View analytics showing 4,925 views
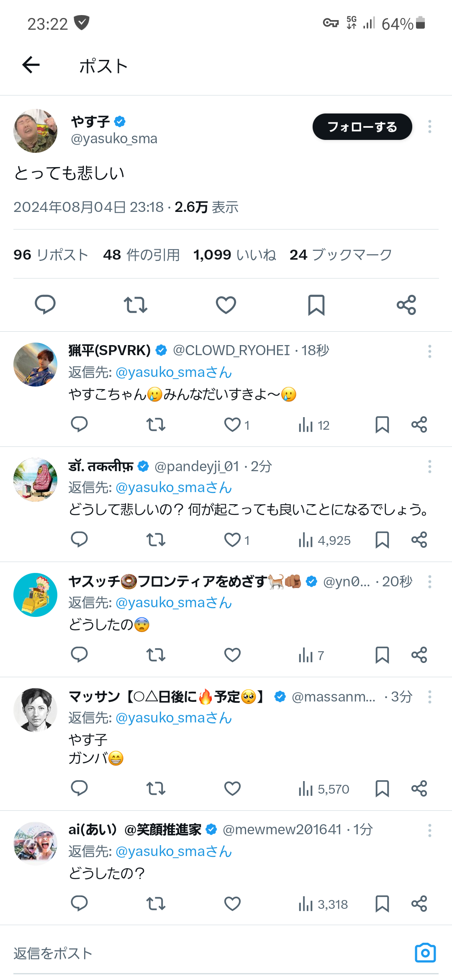The image size is (452, 980). [324, 540]
